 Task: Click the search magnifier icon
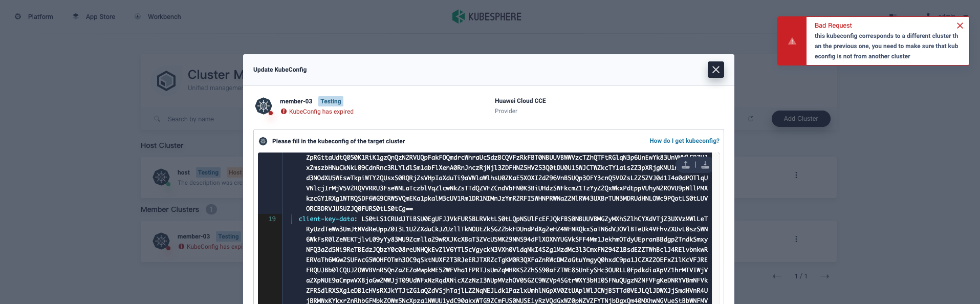pos(157,119)
